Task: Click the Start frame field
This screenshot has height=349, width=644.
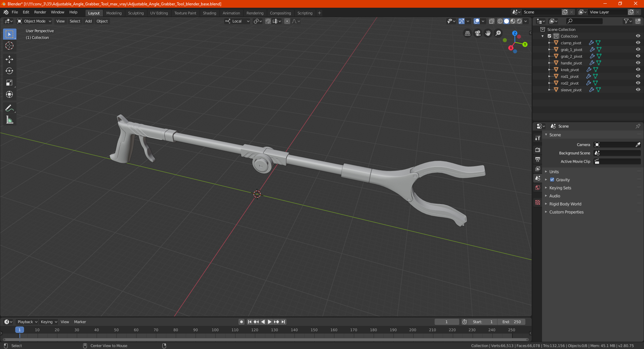Action: (483, 322)
